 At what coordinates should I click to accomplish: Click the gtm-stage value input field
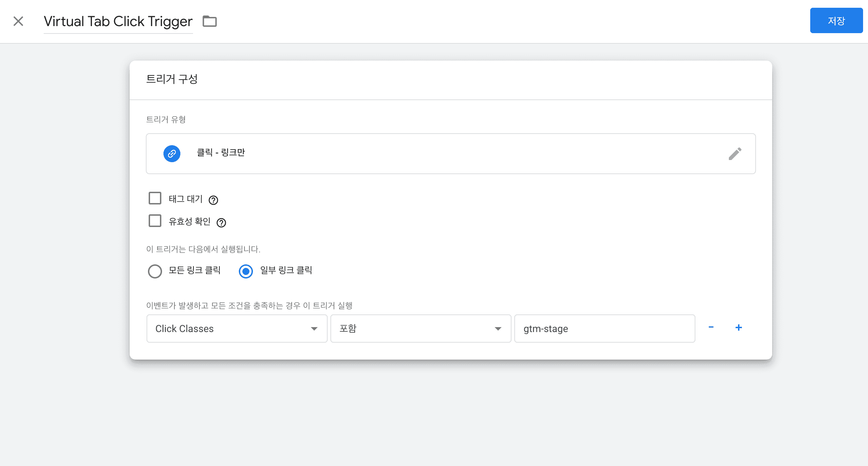tap(604, 329)
